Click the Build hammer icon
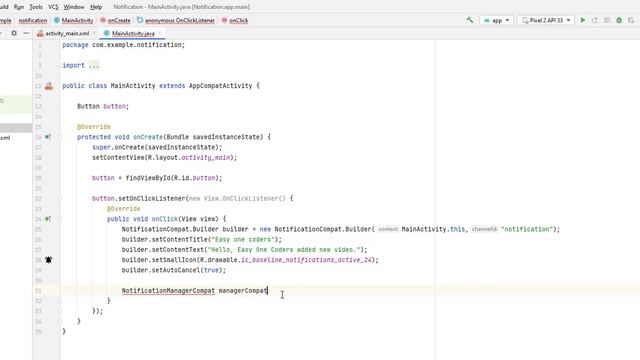Viewport: 640px width, 360px height. coord(470,20)
